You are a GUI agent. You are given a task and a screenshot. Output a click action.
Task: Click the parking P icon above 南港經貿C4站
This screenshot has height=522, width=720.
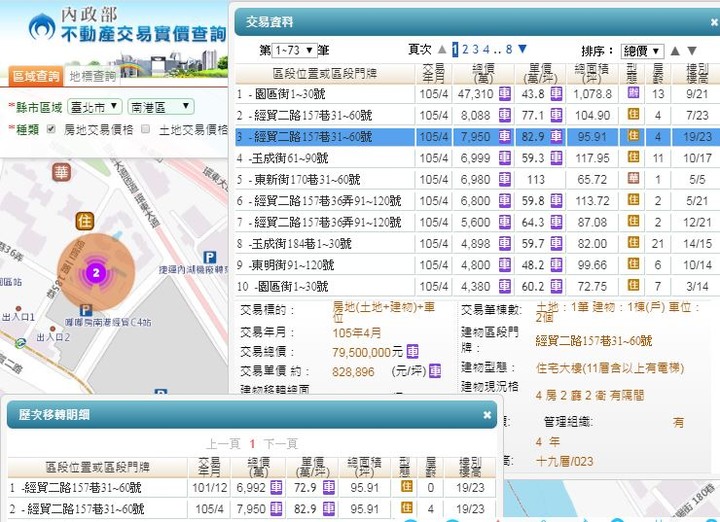click(x=86, y=310)
